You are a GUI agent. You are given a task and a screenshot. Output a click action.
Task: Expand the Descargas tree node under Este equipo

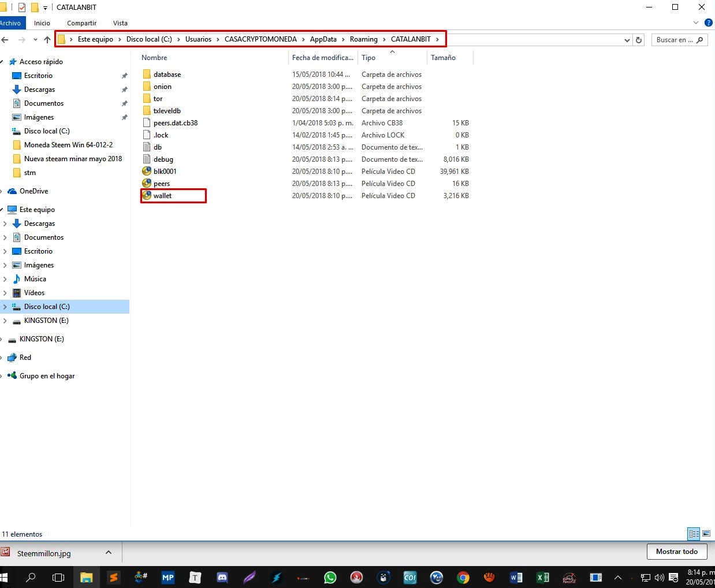click(5, 224)
